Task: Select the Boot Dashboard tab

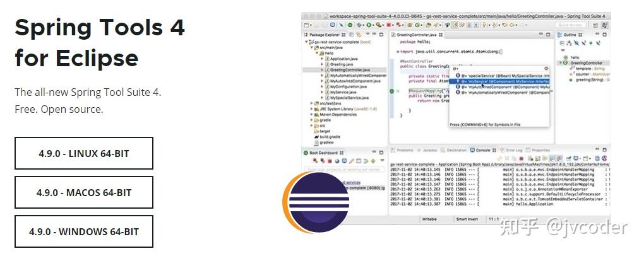Action: pyautogui.click(x=324, y=153)
